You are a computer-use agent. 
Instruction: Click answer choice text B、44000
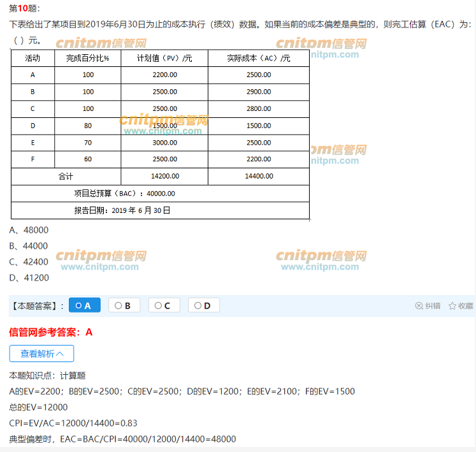(29, 246)
